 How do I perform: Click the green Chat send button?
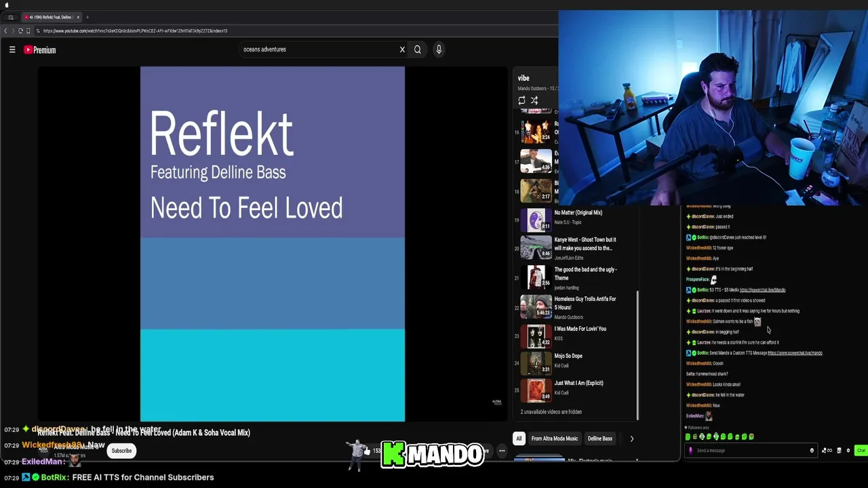[x=861, y=450]
